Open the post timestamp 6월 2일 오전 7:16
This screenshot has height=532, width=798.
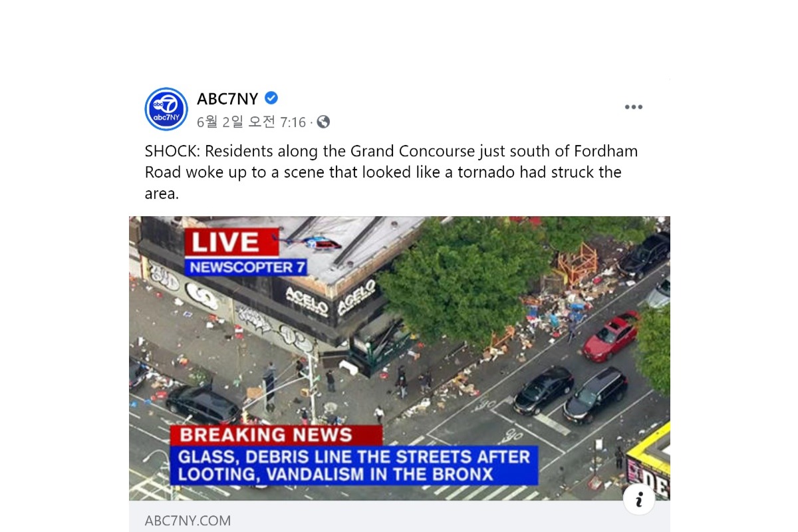[251, 122]
